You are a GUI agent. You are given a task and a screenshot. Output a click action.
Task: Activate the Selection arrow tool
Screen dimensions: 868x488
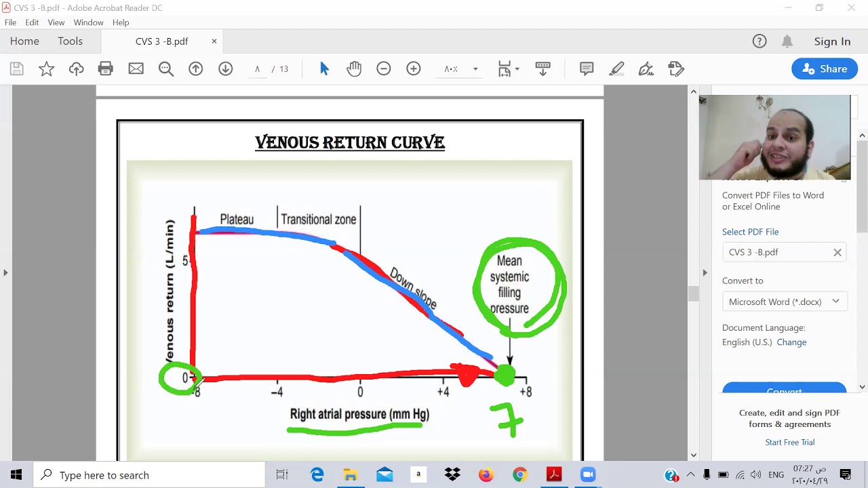click(x=324, y=68)
